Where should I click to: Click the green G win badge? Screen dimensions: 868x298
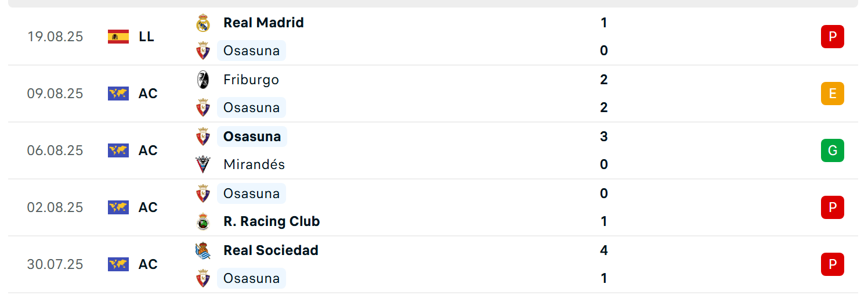[x=832, y=150]
